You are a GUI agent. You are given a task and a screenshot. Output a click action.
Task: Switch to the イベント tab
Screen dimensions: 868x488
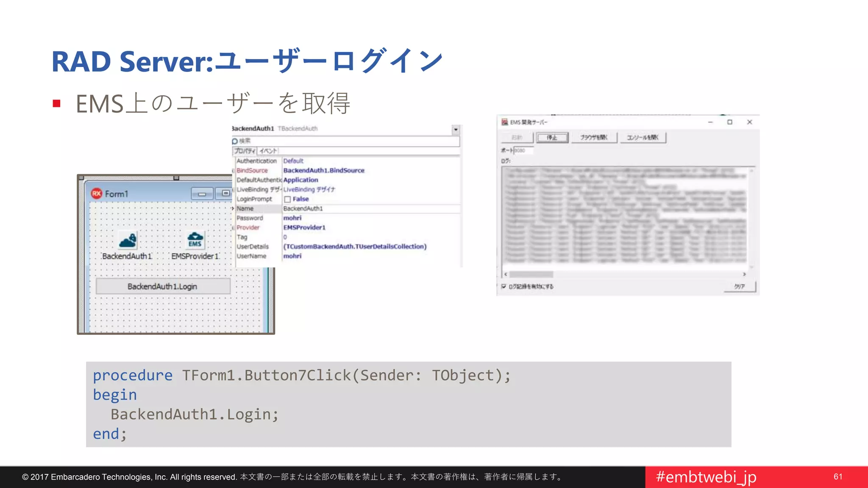point(268,151)
